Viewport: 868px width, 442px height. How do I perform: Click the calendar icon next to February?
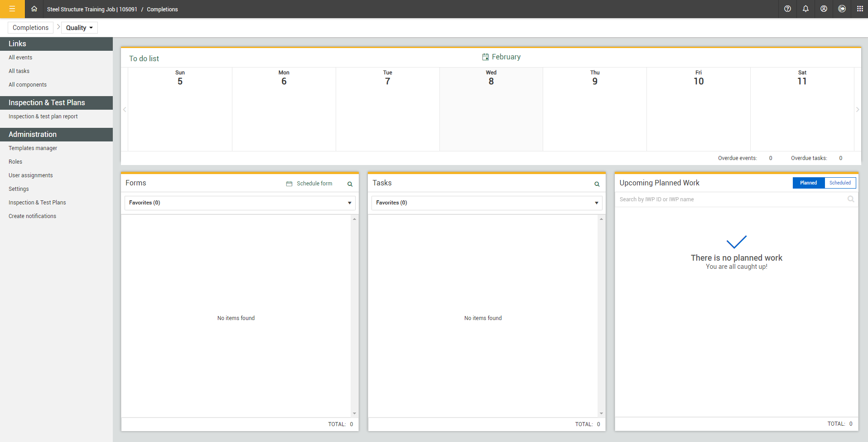click(x=485, y=57)
